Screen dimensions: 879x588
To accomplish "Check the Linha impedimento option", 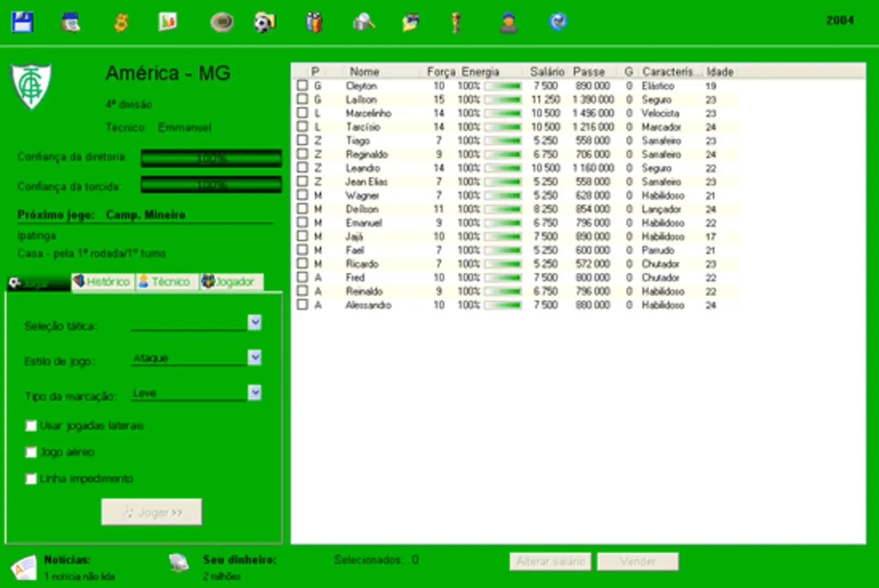I will pos(31,479).
